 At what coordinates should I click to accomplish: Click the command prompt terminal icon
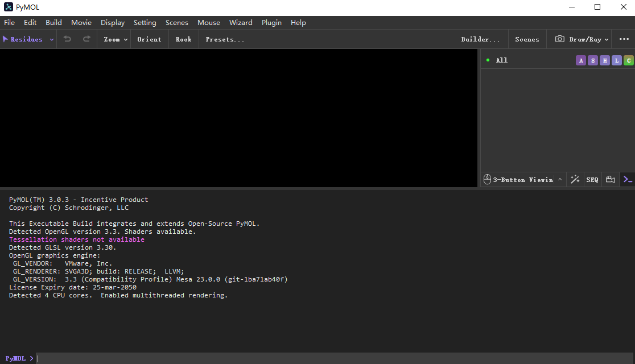pyautogui.click(x=627, y=180)
